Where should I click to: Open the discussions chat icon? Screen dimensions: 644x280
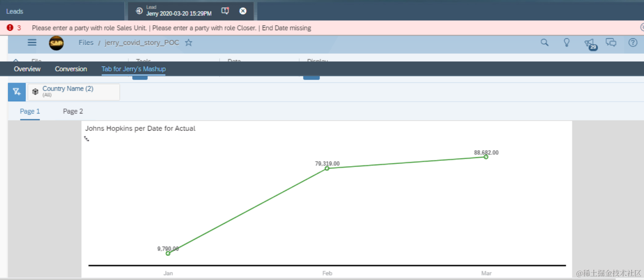[611, 42]
